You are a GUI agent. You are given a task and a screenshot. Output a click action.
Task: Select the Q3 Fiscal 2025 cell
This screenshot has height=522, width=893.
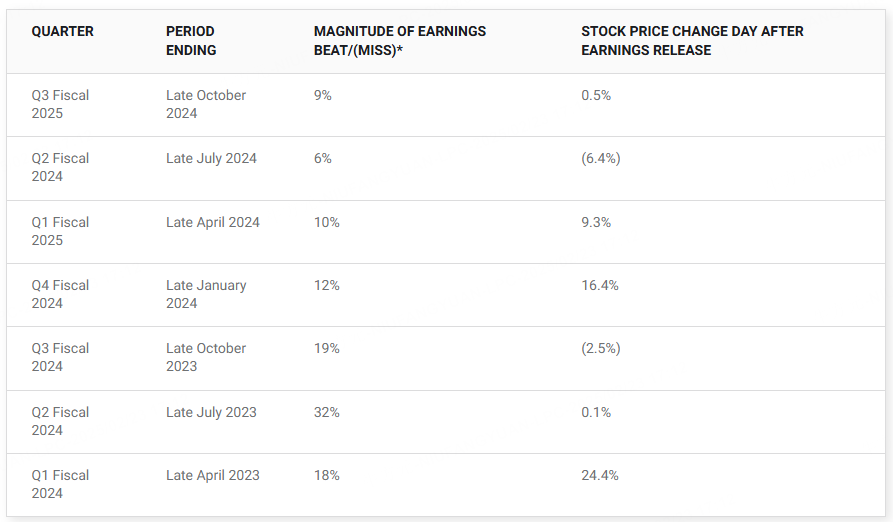click(x=60, y=104)
